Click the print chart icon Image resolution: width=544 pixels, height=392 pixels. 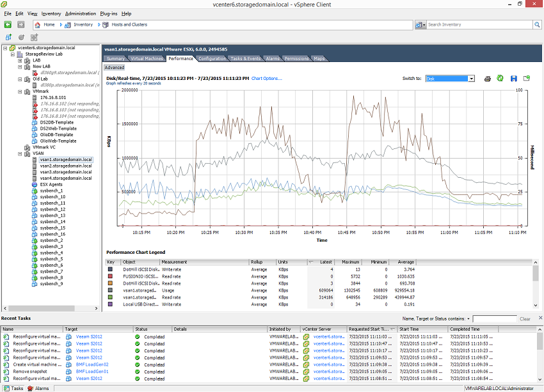coord(488,79)
